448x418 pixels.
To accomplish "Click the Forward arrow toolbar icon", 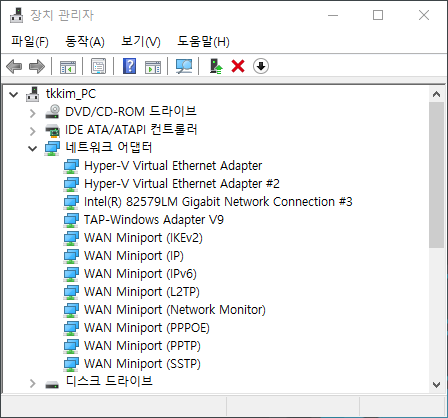I will point(37,66).
